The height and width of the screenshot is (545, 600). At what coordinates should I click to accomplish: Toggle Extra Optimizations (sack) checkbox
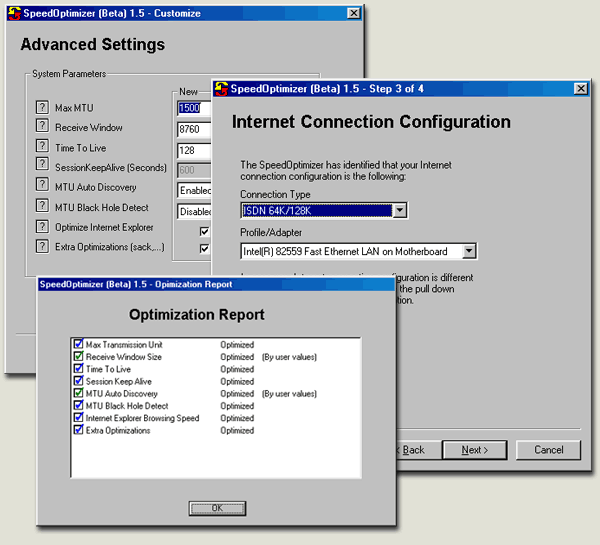coord(204,249)
